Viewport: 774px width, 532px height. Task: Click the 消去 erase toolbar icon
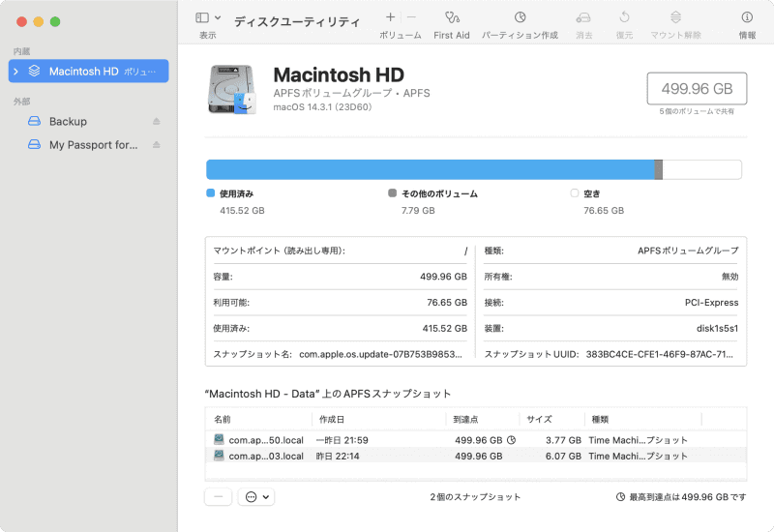click(583, 17)
